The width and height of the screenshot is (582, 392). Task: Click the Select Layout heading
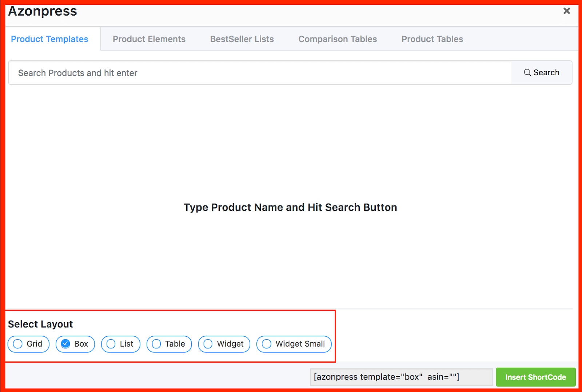(x=40, y=324)
